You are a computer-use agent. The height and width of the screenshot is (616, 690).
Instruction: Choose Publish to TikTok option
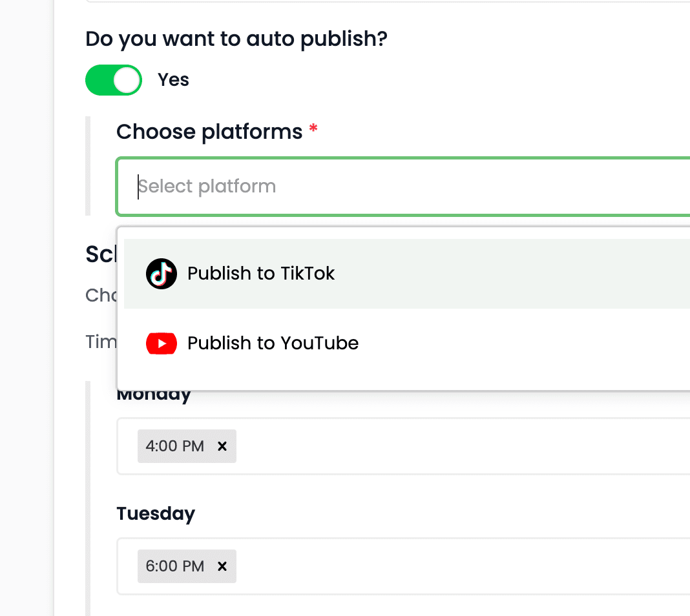tap(407, 274)
